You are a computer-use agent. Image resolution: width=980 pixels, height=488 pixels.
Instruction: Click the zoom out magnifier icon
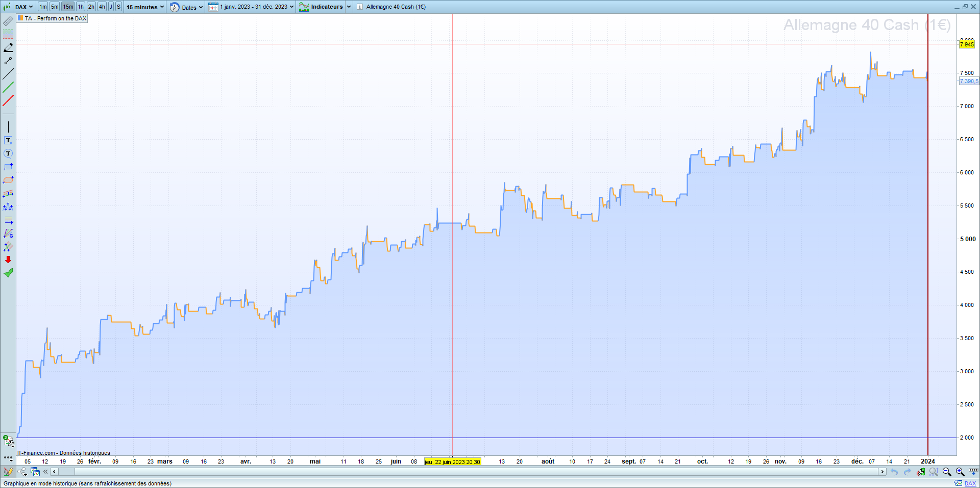click(x=947, y=472)
